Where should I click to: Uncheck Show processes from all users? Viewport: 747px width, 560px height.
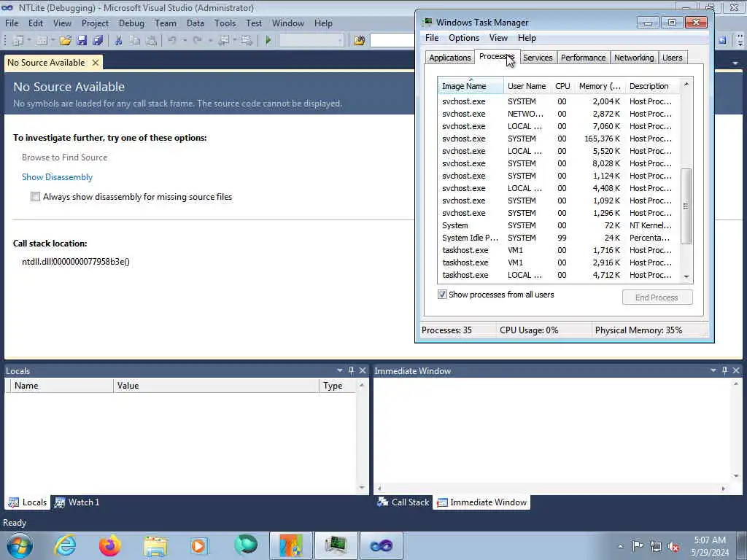(x=442, y=295)
